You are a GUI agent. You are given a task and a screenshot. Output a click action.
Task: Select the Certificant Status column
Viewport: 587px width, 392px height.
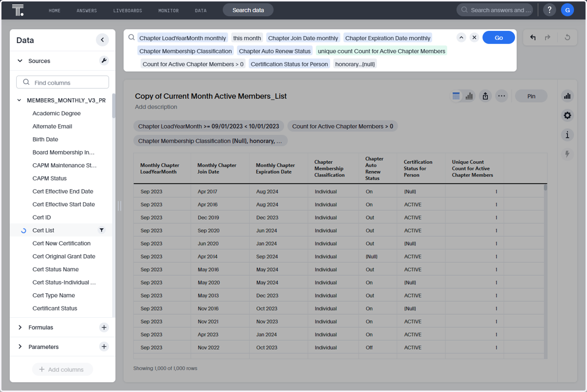pyautogui.click(x=55, y=308)
